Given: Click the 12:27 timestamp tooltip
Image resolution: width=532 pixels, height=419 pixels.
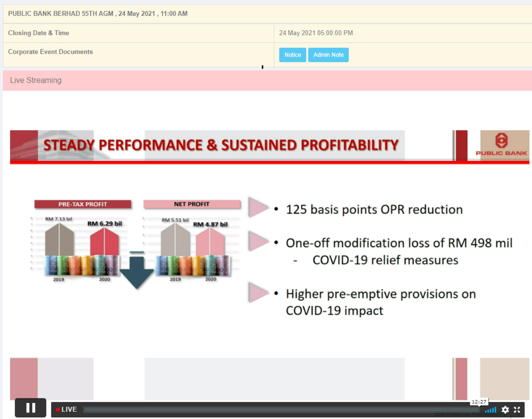Looking at the screenshot, I should (479, 402).
